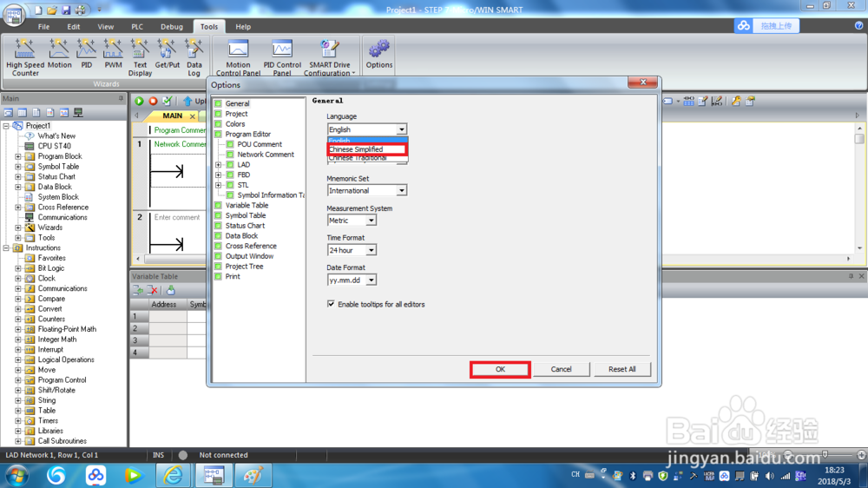Expand the Bit Logic instructions folder
This screenshot has height=488, width=868.
tap(17, 268)
